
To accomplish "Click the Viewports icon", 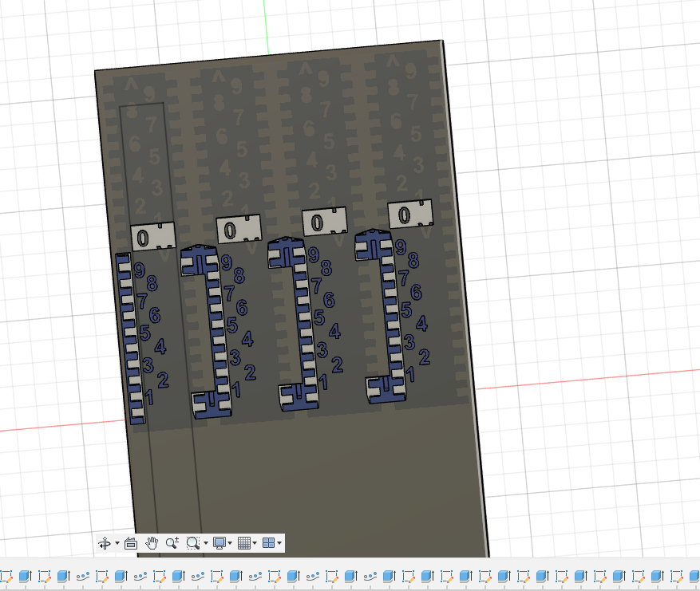I will pyautogui.click(x=270, y=542).
